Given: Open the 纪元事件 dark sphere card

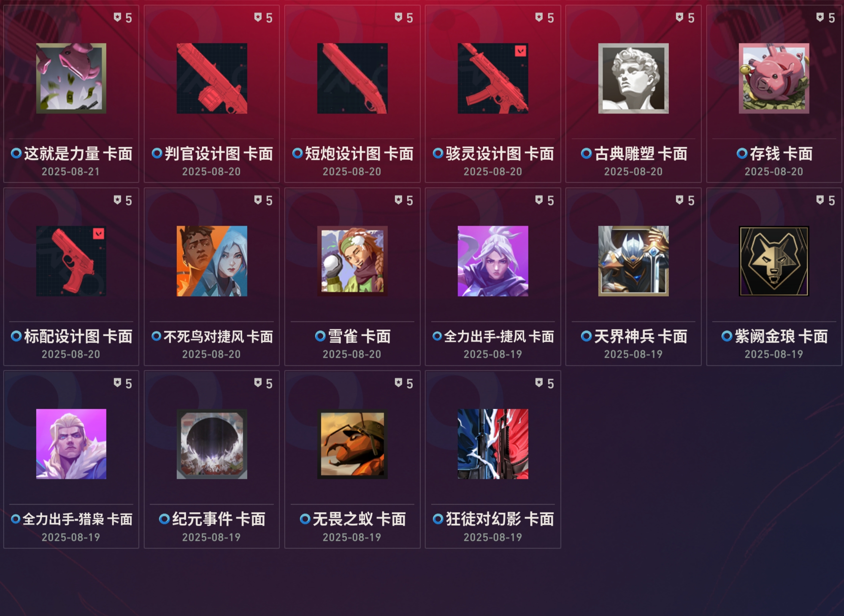Looking at the screenshot, I should 212,444.
